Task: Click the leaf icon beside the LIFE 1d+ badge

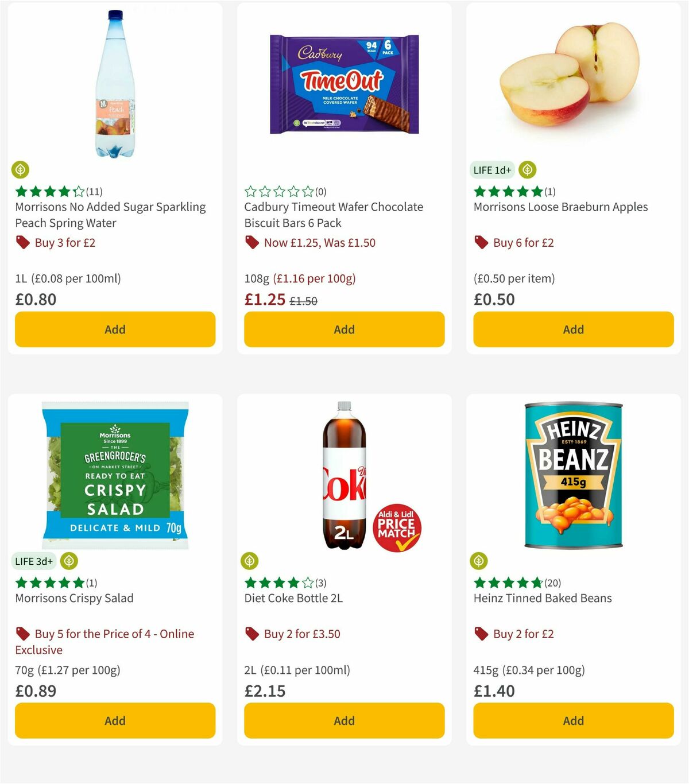Action: click(527, 170)
